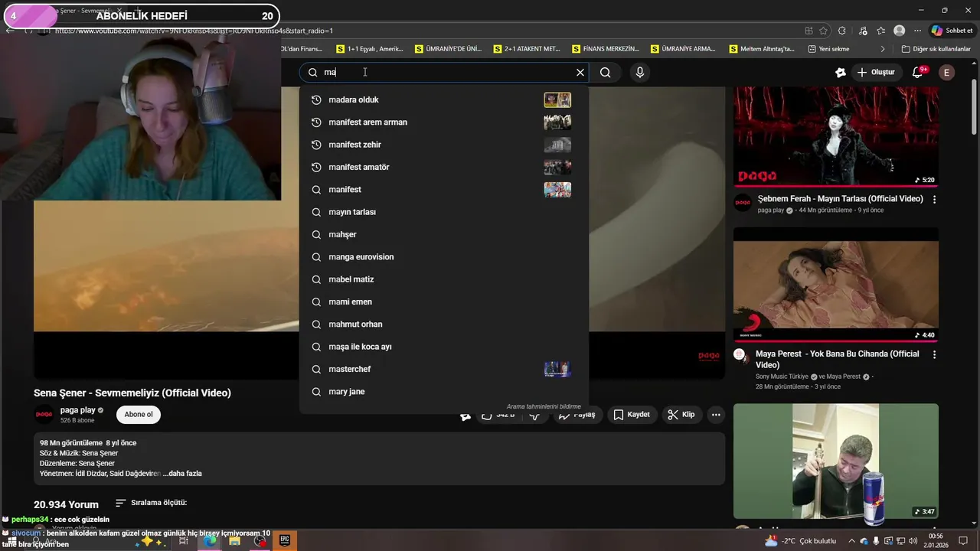This screenshot has width=980, height=551.
Task: Open browser profile avatar icon
Action: (900, 31)
